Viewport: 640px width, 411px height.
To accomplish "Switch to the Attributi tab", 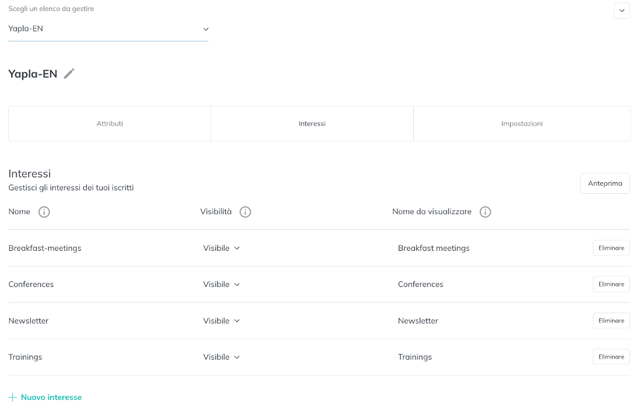I will [x=109, y=124].
